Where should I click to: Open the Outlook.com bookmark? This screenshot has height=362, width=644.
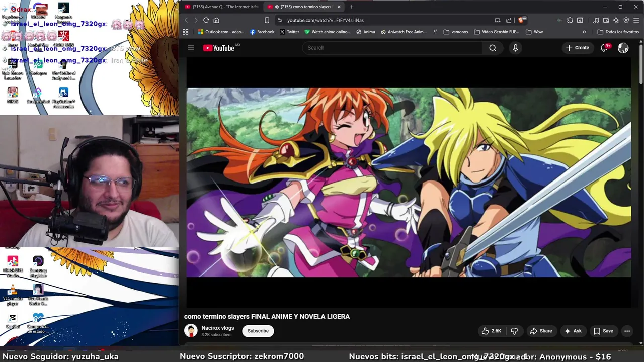click(x=221, y=32)
